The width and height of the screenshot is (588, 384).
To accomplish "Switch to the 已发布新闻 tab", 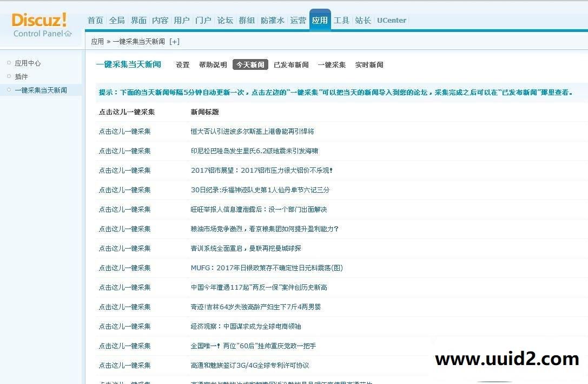I will (291, 64).
